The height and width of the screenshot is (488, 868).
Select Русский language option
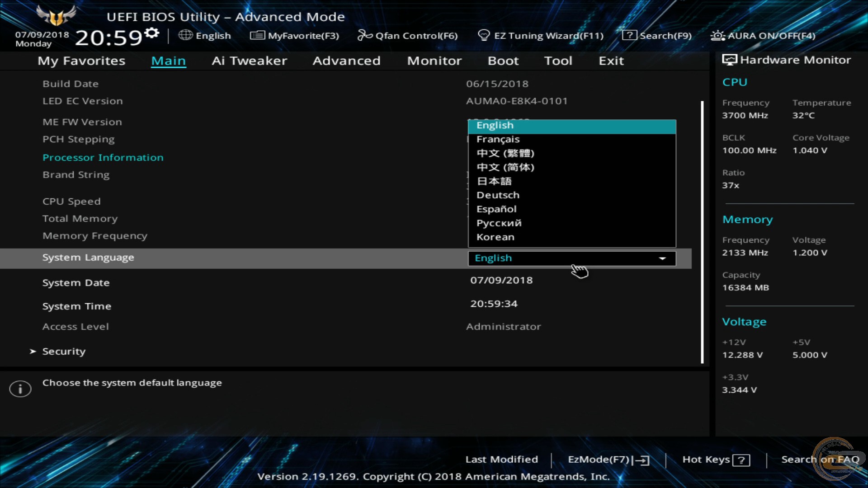click(x=572, y=223)
